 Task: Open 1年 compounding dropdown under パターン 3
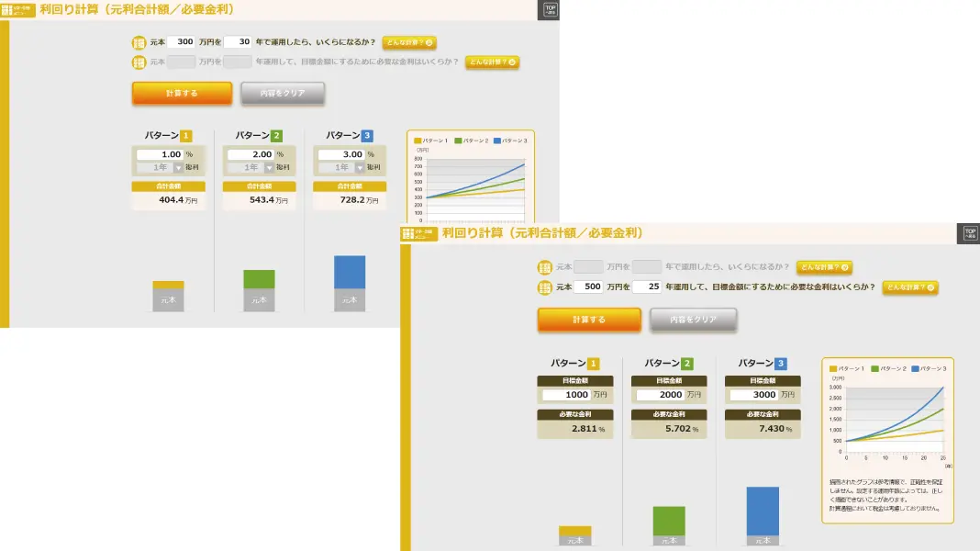(341, 168)
